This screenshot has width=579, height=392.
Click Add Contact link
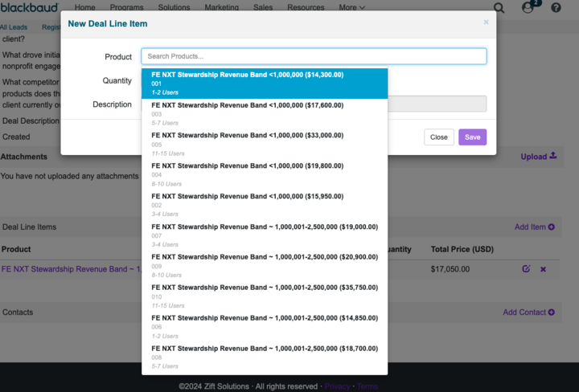tap(528, 312)
